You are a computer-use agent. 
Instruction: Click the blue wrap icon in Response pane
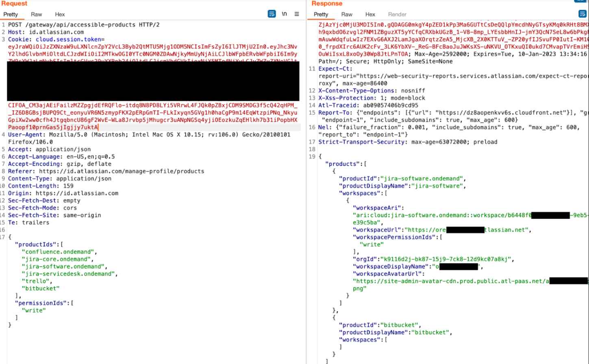click(x=582, y=14)
